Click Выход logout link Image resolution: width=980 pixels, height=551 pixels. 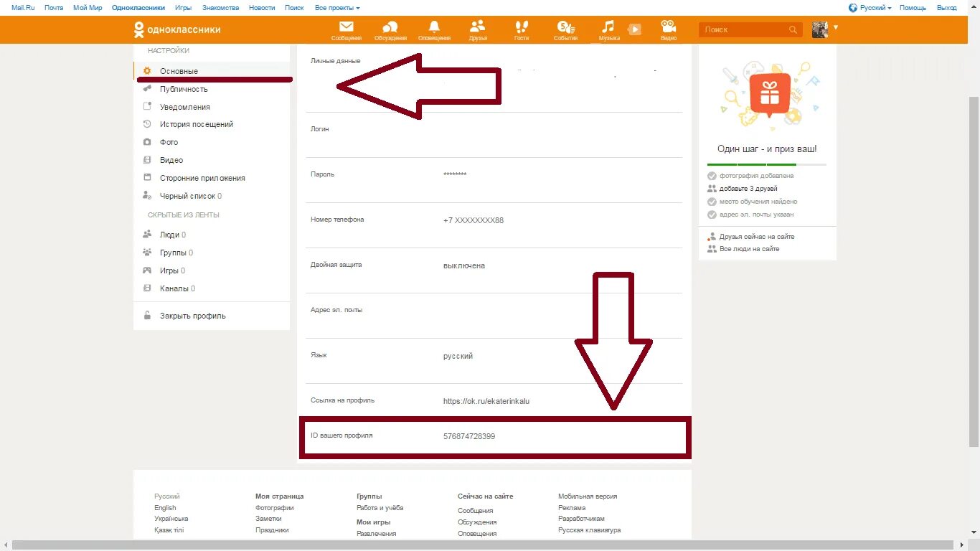tap(946, 7)
